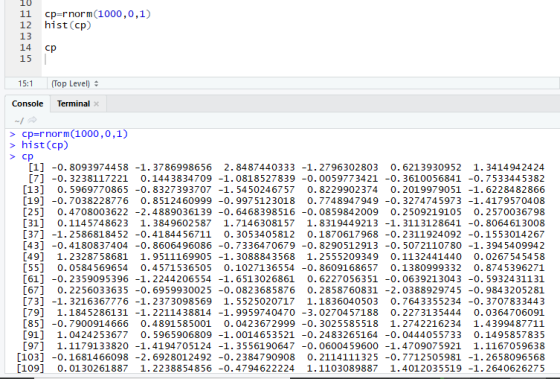Click the cp statement on editor line 14
This screenshot has height=379, width=560.
pyautogui.click(x=50, y=48)
